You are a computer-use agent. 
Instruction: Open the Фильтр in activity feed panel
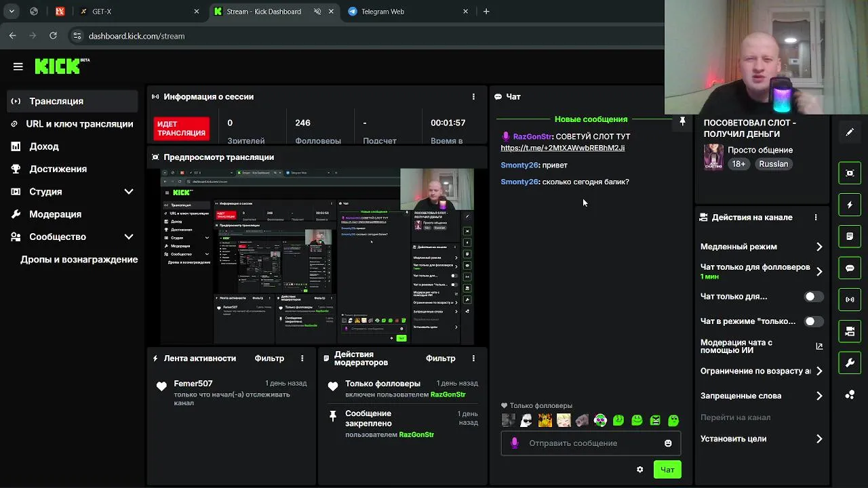(x=269, y=359)
